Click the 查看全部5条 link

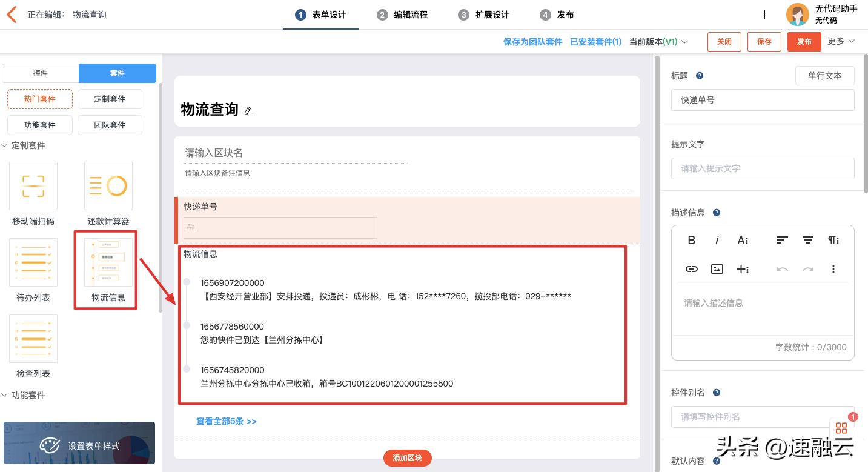226,421
